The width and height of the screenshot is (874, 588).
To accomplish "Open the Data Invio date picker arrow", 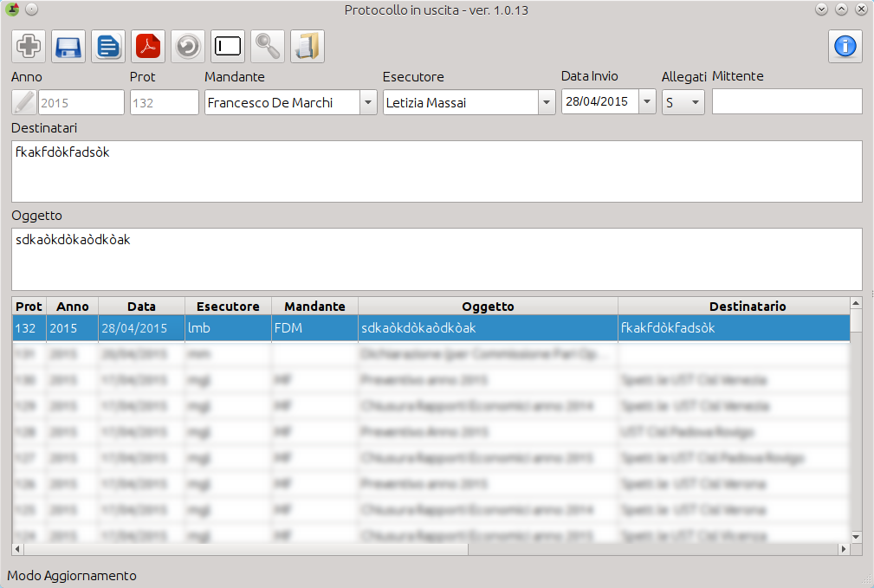I will tap(646, 101).
